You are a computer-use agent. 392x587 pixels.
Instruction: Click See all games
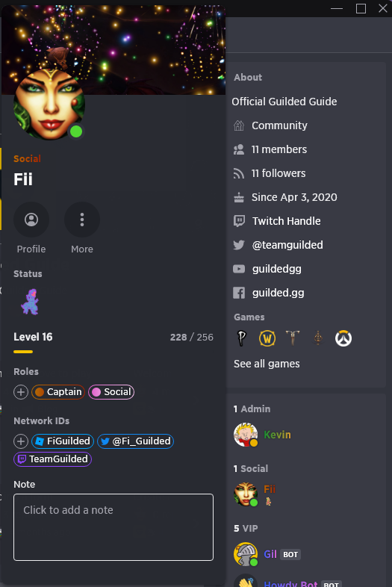tap(267, 364)
